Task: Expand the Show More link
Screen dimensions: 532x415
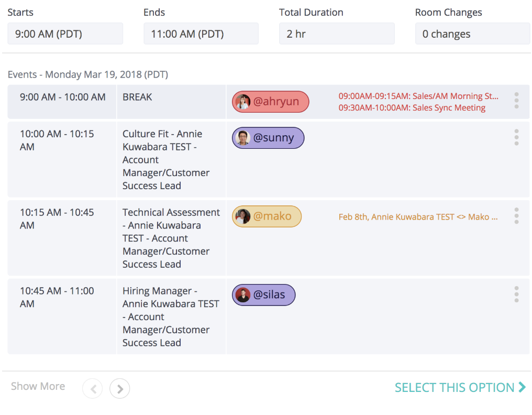Action: point(38,387)
